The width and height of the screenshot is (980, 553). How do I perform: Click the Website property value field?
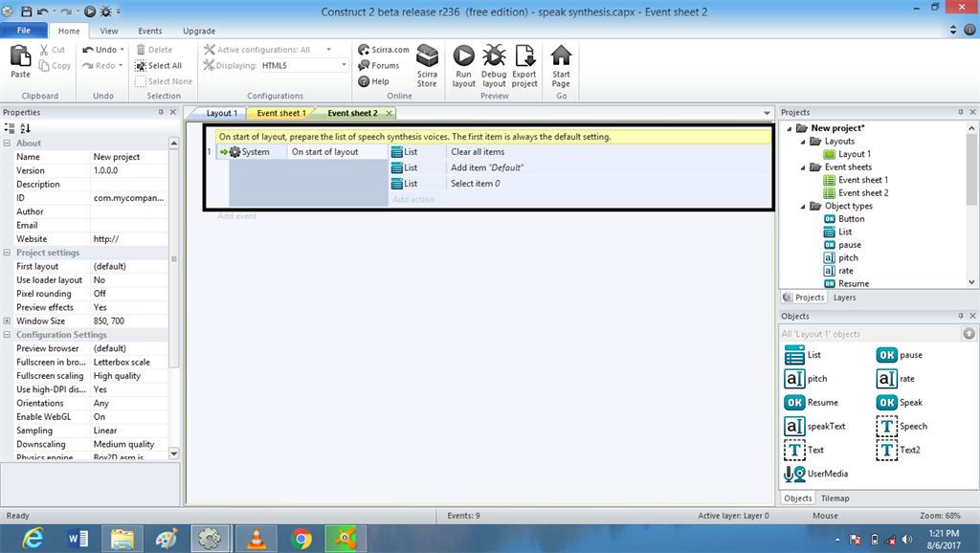[129, 238]
